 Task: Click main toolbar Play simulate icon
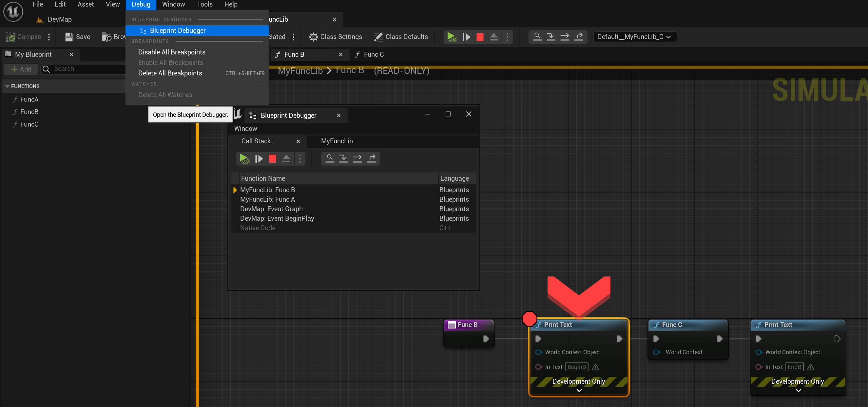pos(452,37)
